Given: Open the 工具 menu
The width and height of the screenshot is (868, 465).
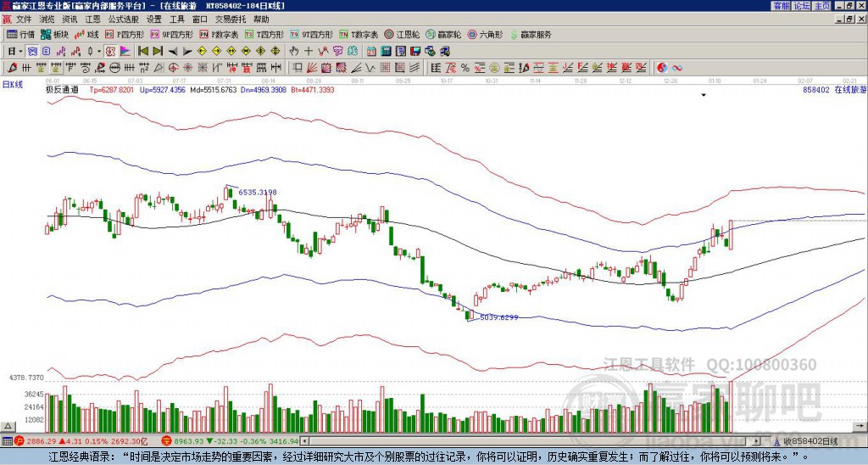Looking at the screenshot, I should click(x=176, y=20).
